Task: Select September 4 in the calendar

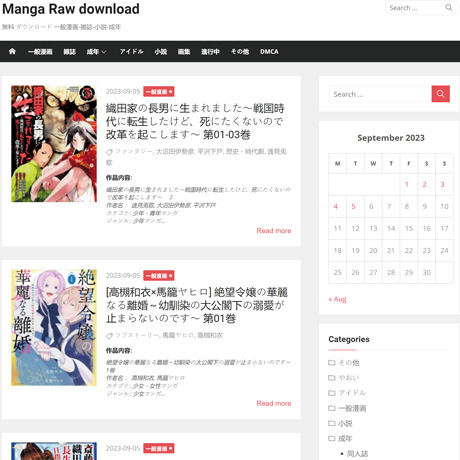Action: click(335, 206)
